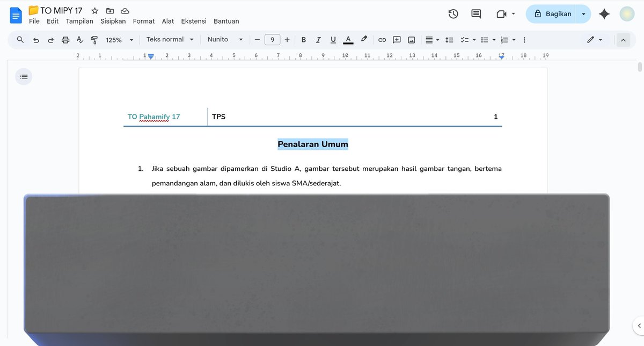Open the text alignment dropdown
The height and width of the screenshot is (346, 644).
(433, 40)
